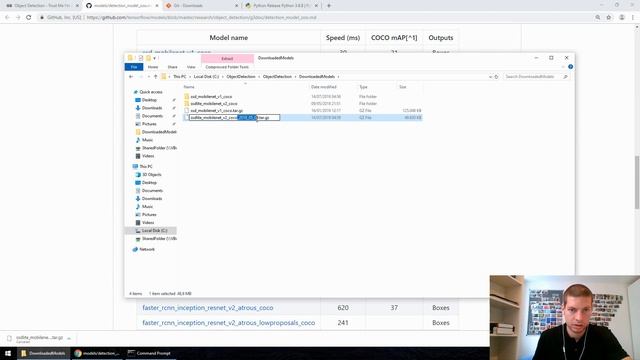Open 3D Objects under This PC
640x360 pixels.
click(x=151, y=175)
